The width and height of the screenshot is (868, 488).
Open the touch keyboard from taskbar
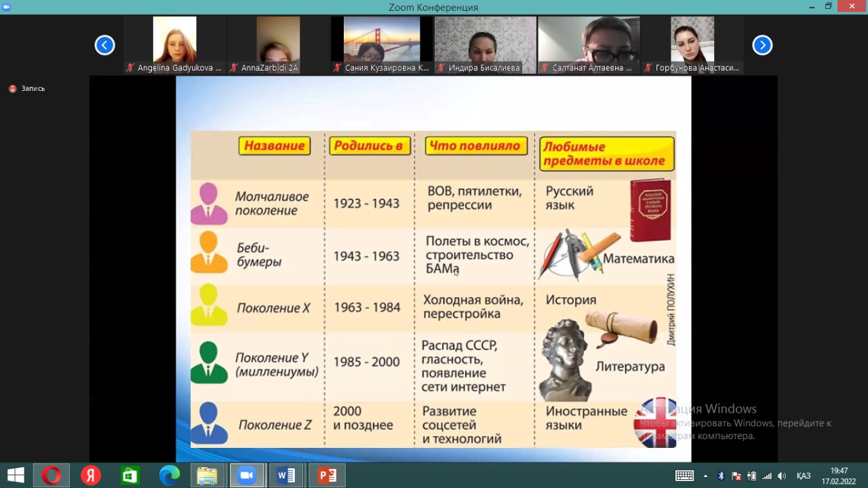pos(684,476)
